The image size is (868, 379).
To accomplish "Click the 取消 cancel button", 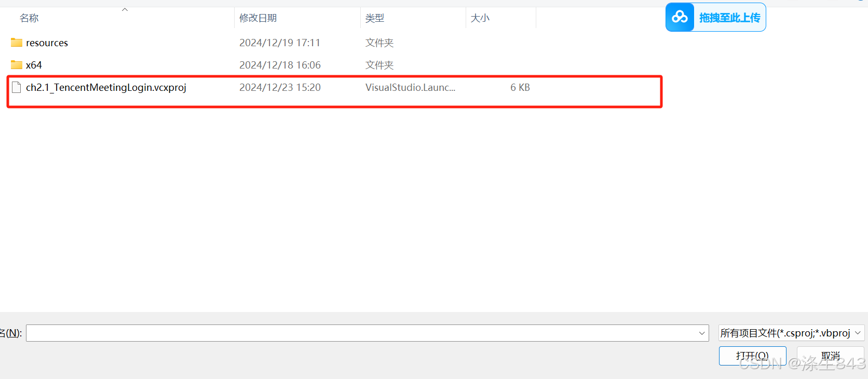I will tap(831, 356).
